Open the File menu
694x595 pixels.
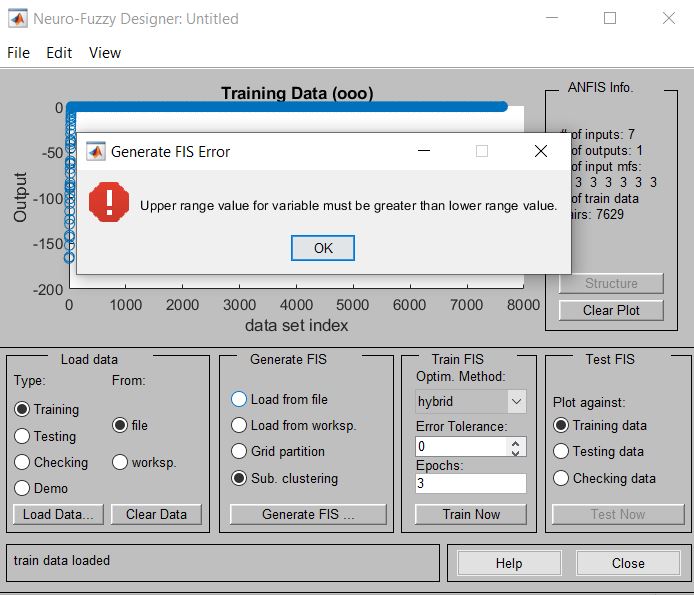(x=18, y=53)
